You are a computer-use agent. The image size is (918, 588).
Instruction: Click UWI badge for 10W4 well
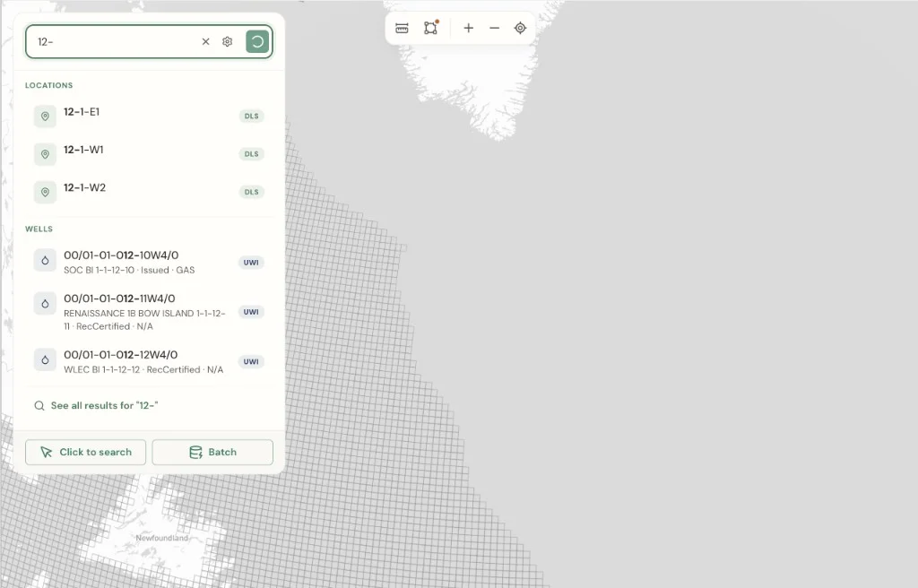pos(251,263)
